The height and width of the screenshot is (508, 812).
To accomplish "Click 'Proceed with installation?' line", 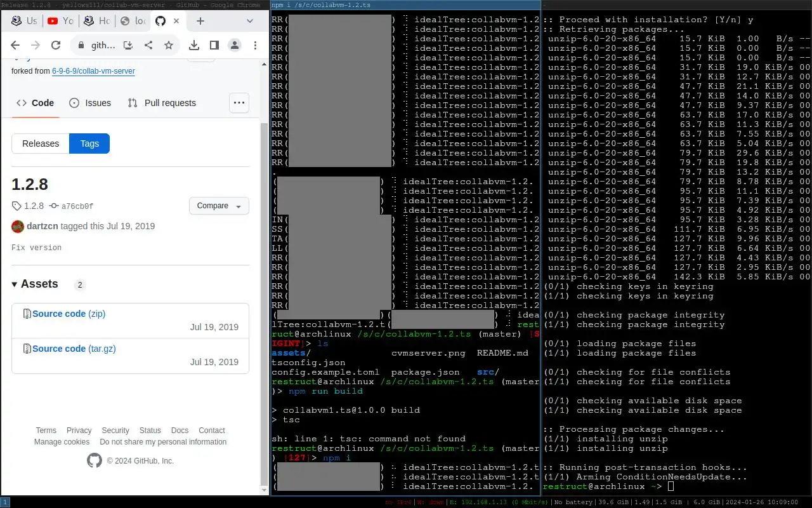I will point(648,20).
